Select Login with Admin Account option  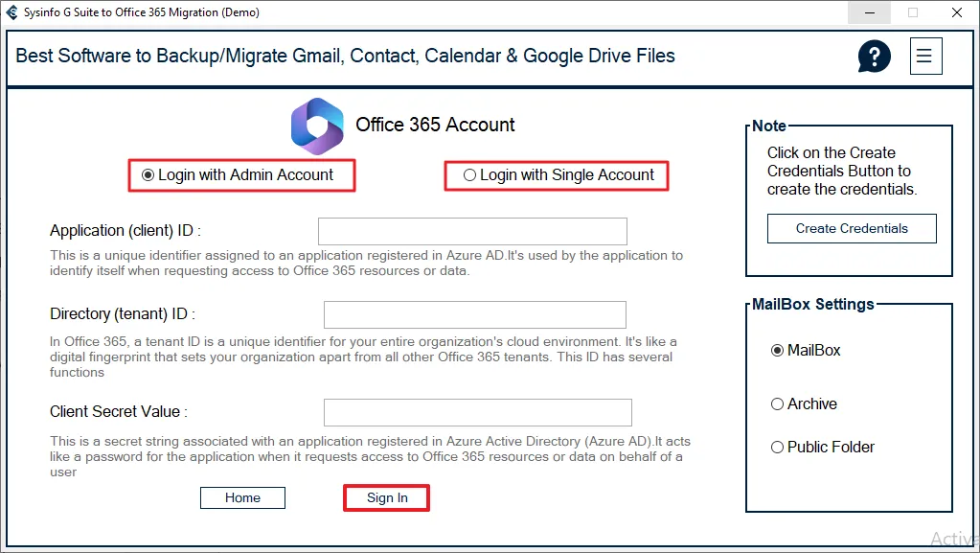click(238, 175)
